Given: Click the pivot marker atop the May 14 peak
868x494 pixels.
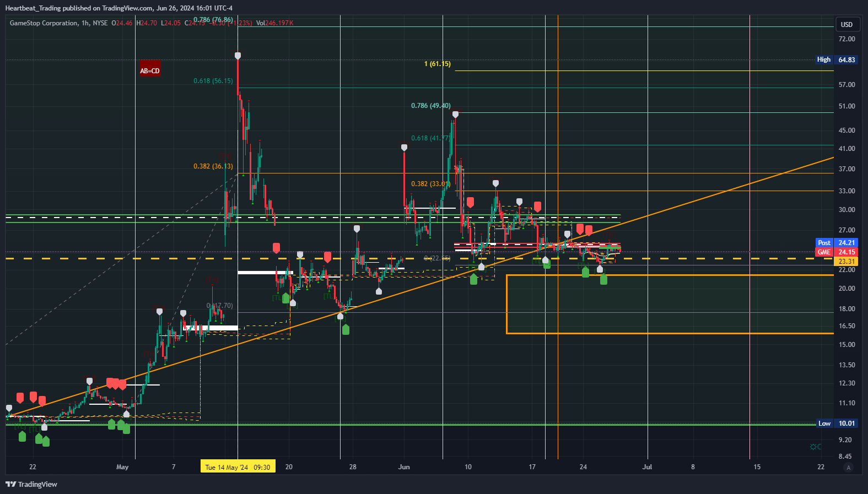Looking at the screenshot, I should [x=238, y=56].
